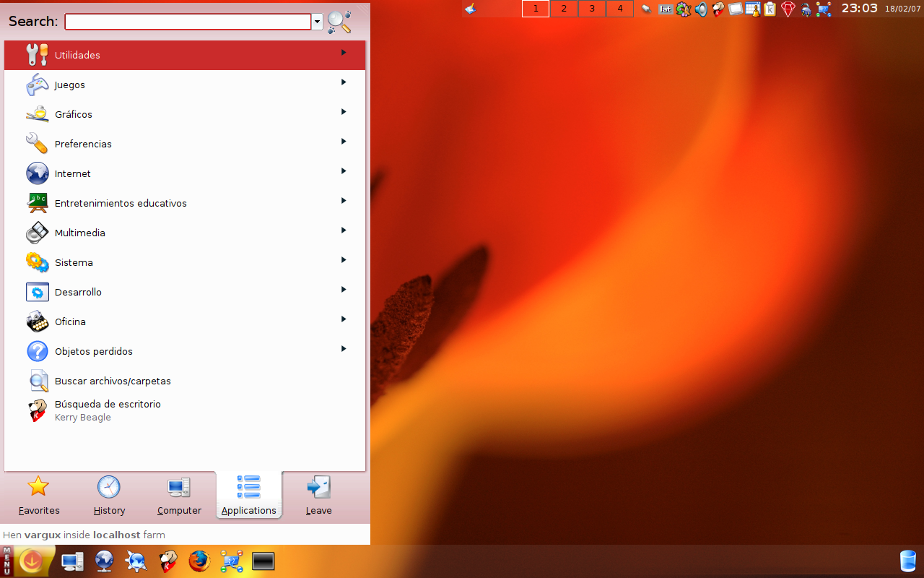
Task: Switch to the History tab
Action: click(109, 495)
